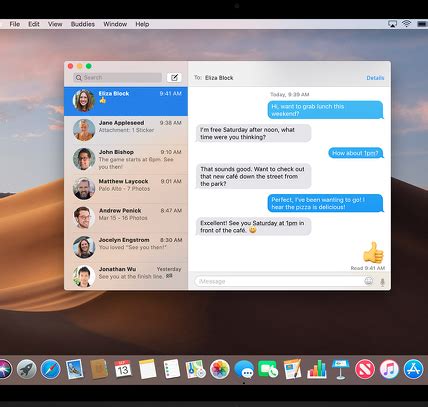Click the bubble "I'm free Saturday after noon"
Viewport: 428px width, 407px height.
[253, 133]
